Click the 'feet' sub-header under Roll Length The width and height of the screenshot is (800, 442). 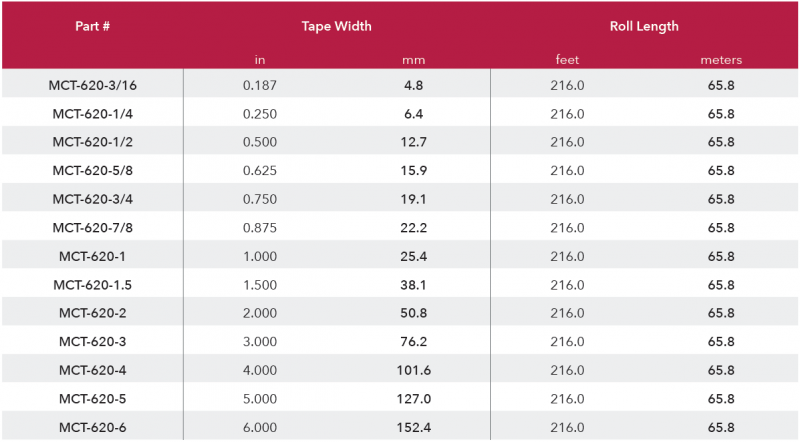click(x=567, y=60)
